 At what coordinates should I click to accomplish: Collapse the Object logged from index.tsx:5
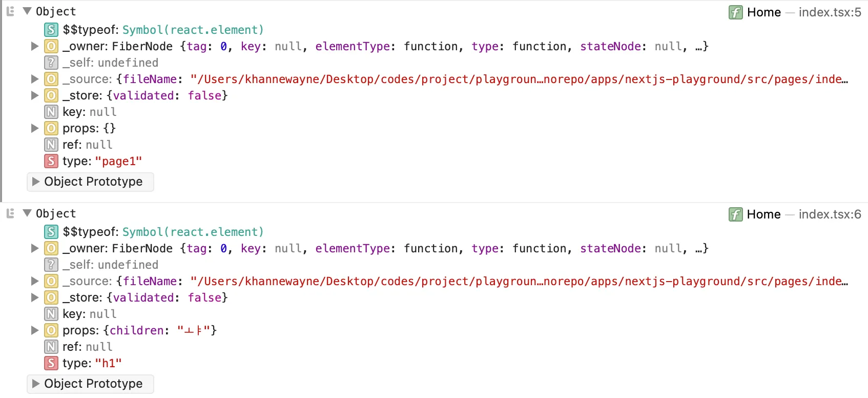28,11
